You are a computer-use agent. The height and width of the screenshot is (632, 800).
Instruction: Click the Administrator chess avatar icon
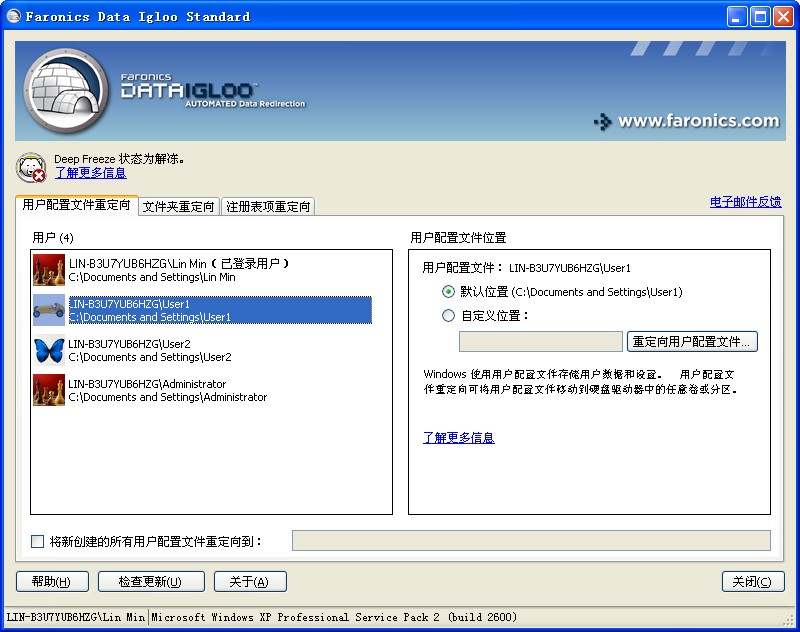tap(49, 390)
